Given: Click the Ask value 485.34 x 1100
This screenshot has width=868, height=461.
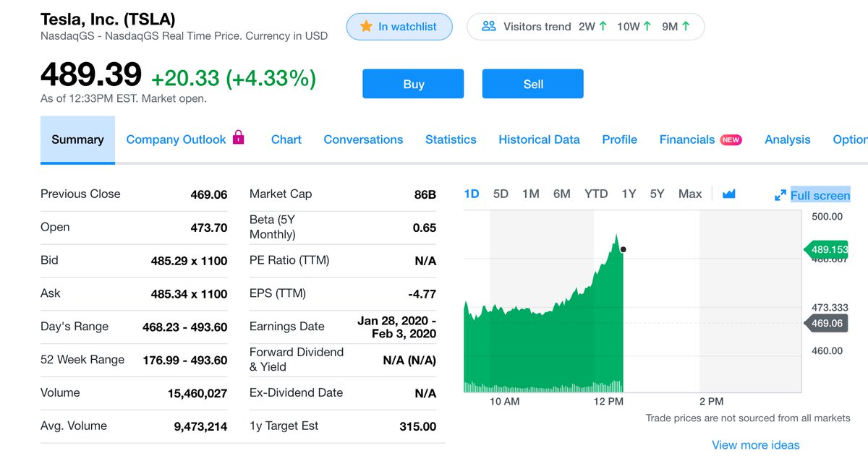Looking at the screenshot, I should [x=190, y=294].
